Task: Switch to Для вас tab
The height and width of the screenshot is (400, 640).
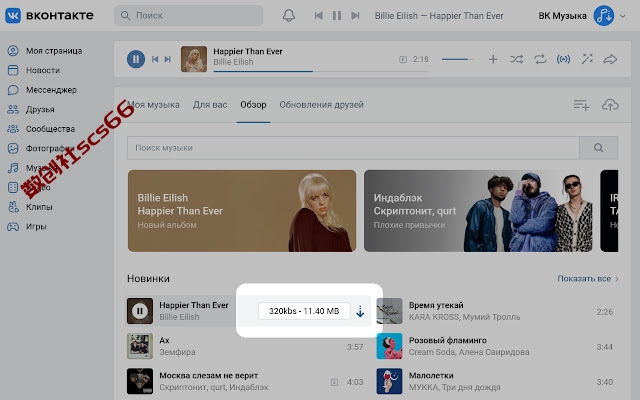Action: pos(210,105)
